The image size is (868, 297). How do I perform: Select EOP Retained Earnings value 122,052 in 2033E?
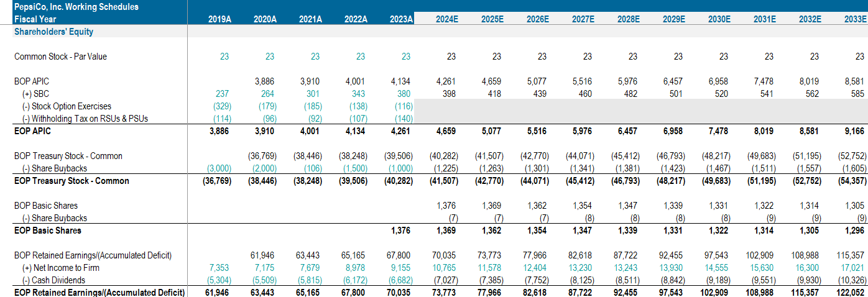(x=850, y=293)
